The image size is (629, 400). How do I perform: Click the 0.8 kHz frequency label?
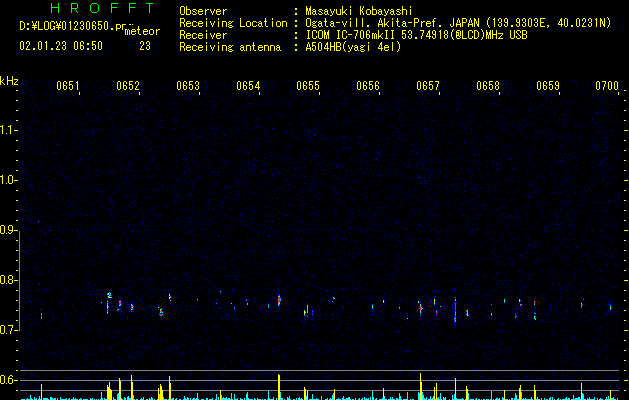pos(9,280)
